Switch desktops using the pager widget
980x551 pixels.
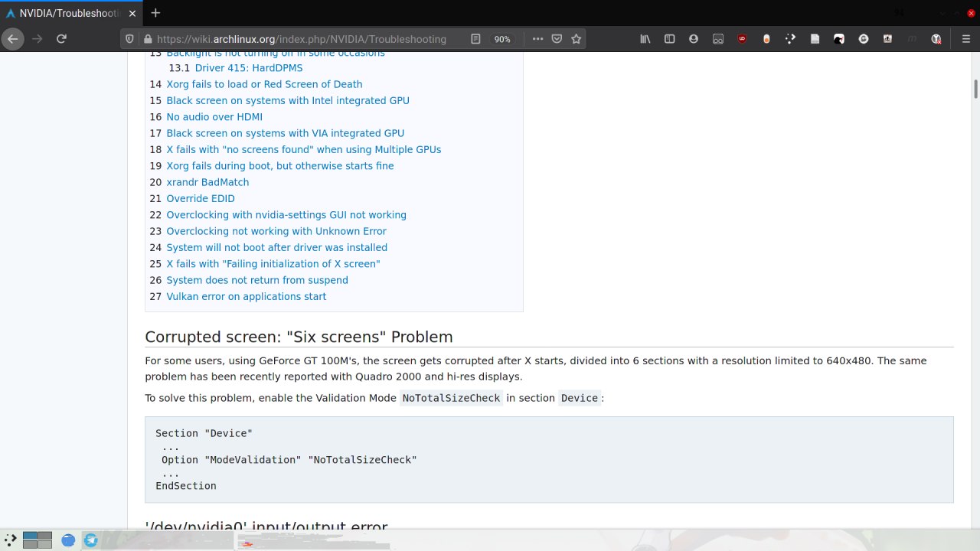(38, 540)
